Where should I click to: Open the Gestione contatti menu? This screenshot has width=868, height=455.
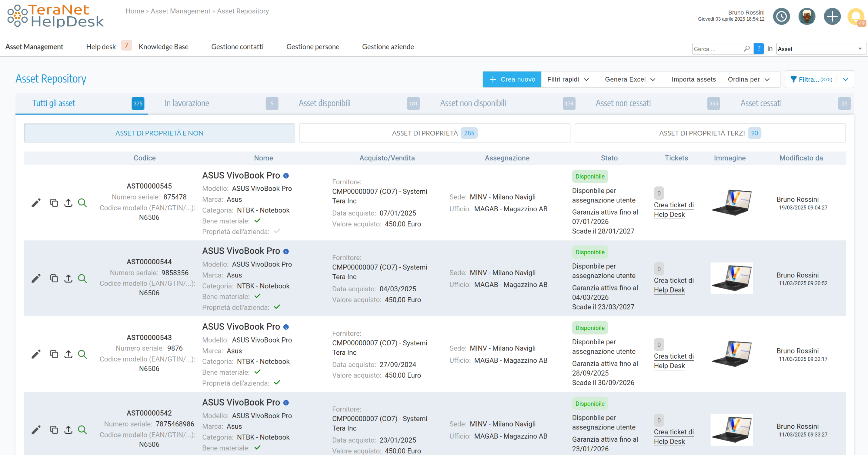(x=237, y=47)
